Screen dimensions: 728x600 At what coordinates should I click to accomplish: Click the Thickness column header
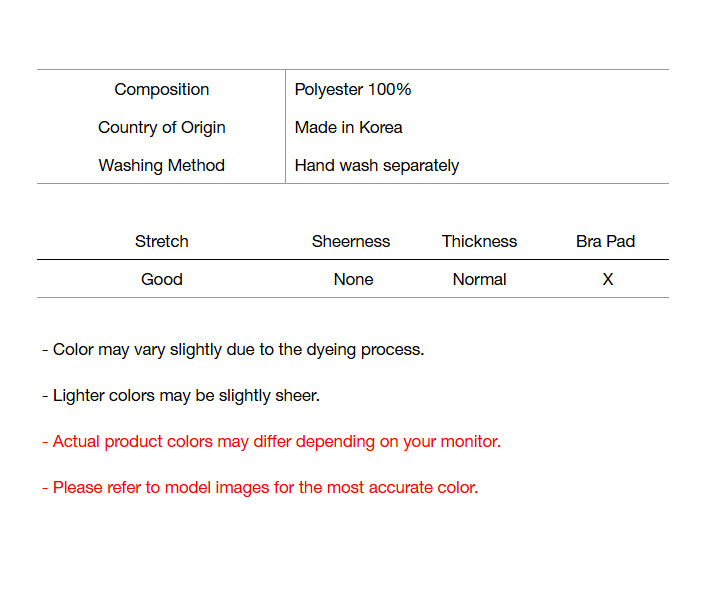click(479, 242)
